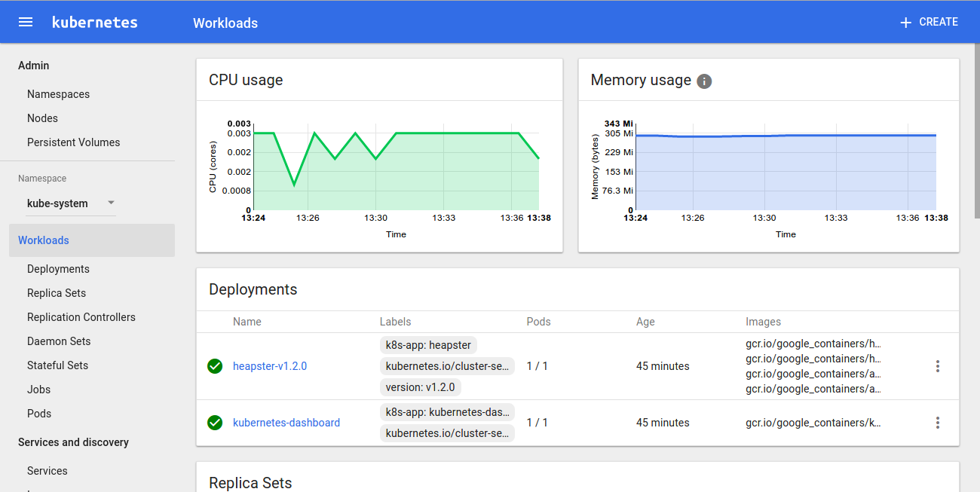Open Jobs in the sidebar
The width and height of the screenshot is (980, 492).
tap(39, 390)
